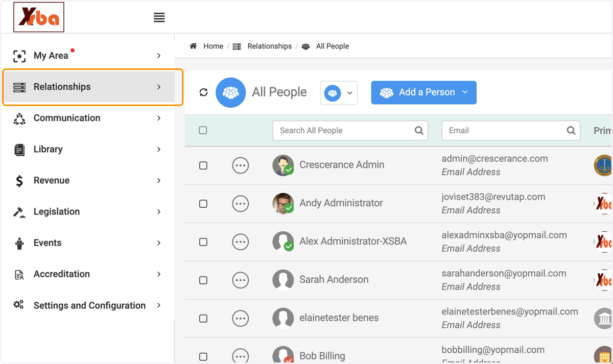Open actions menu for Alex Administrator-XSBA
613x364 pixels.
241,242
